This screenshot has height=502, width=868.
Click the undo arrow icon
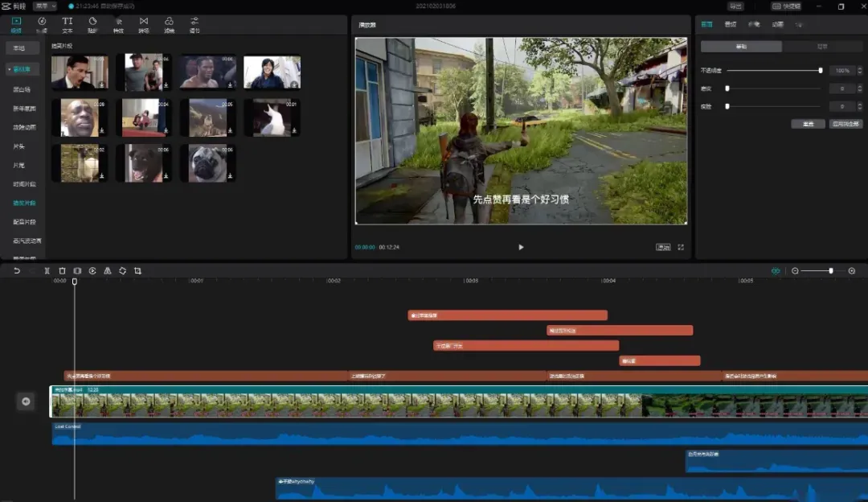pyautogui.click(x=17, y=271)
